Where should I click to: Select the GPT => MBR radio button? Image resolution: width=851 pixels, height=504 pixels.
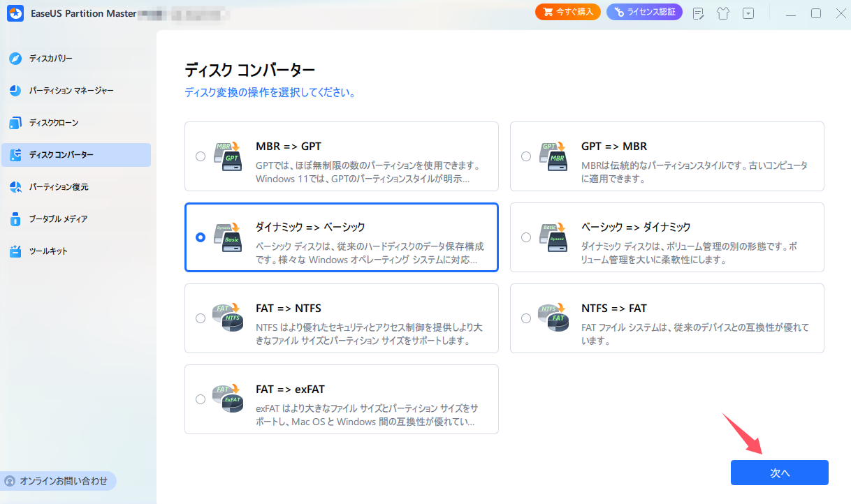[x=526, y=156]
